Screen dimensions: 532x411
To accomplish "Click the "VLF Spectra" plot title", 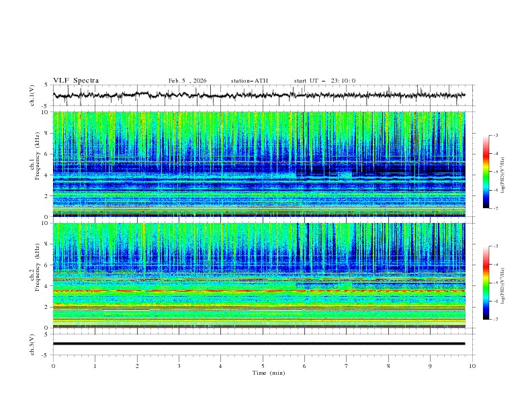I will pos(76,81).
